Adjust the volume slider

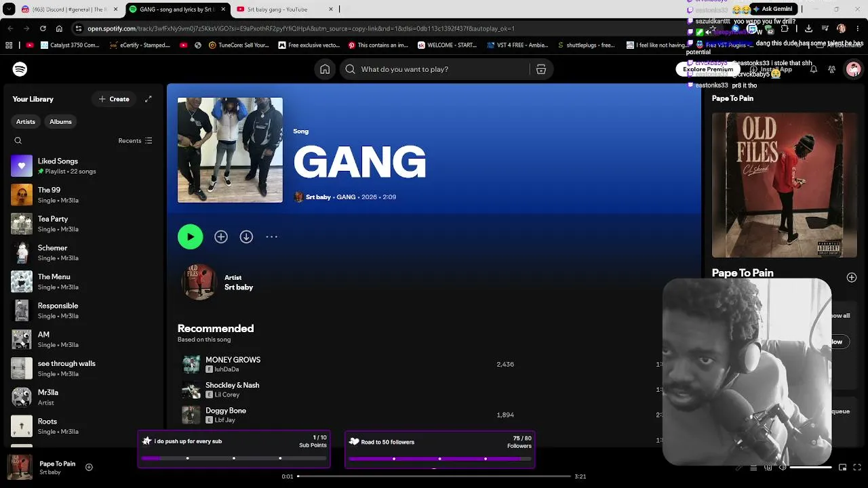point(811,467)
